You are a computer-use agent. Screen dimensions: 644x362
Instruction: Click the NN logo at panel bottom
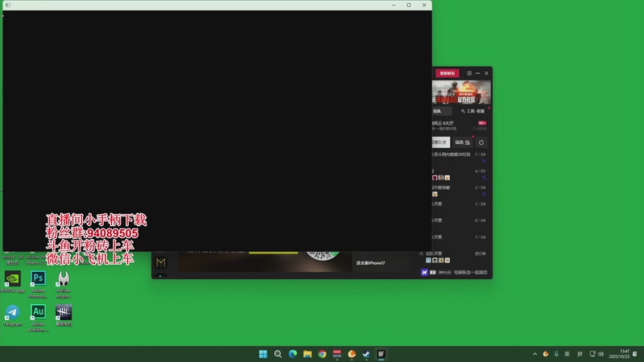pyautogui.click(x=428, y=272)
